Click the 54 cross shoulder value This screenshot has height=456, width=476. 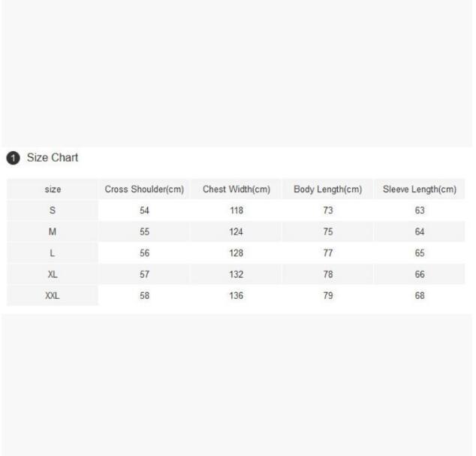pyautogui.click(x=144, y=210)
